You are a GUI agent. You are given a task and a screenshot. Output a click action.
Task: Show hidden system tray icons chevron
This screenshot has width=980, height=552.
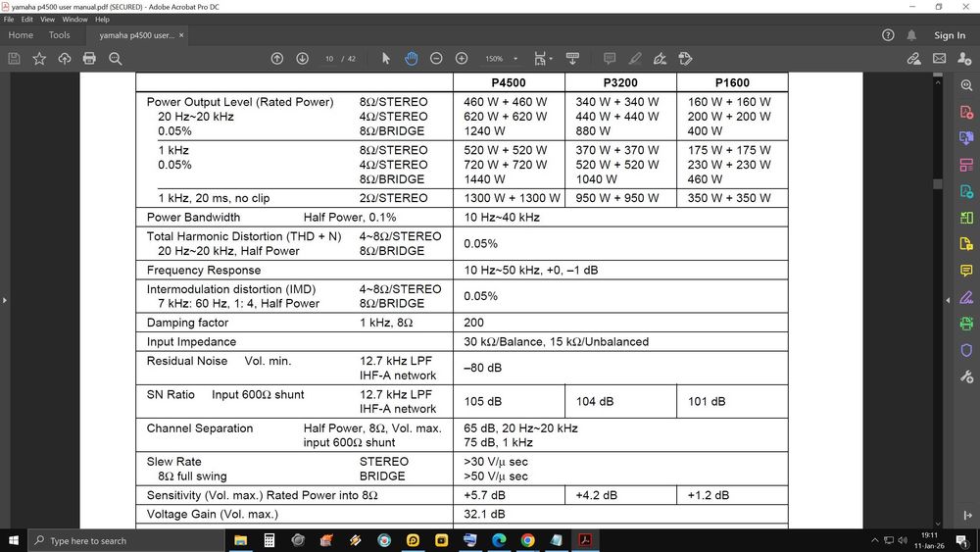(x=874, y=540)
